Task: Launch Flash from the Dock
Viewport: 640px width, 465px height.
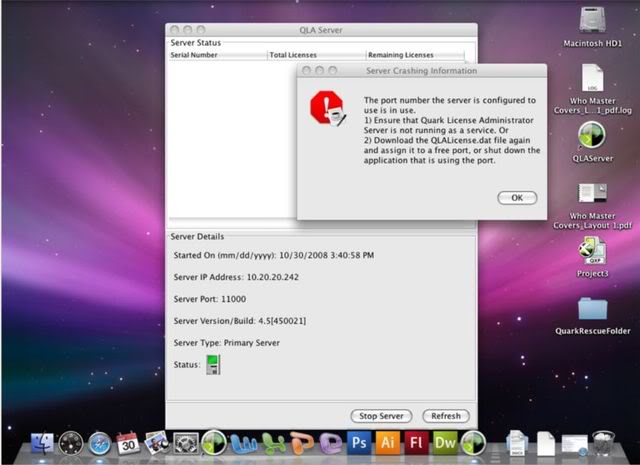Action: pos(416,443)
